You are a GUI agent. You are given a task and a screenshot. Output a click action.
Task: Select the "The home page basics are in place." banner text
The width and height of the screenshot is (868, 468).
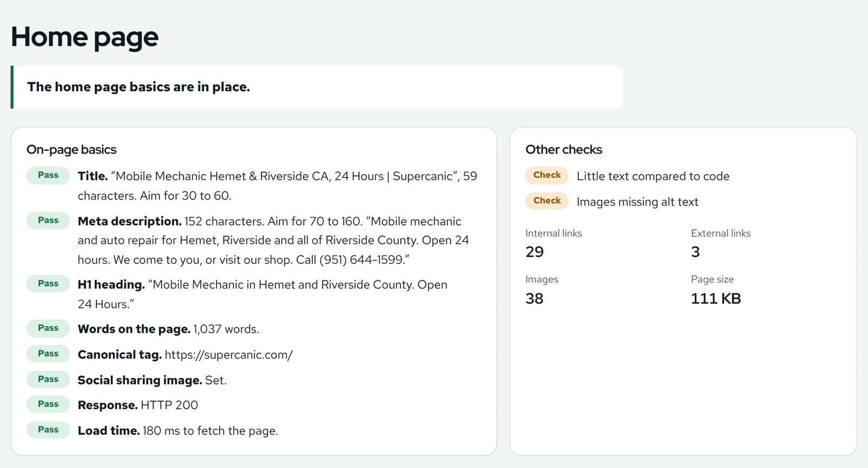coord(138,87)
